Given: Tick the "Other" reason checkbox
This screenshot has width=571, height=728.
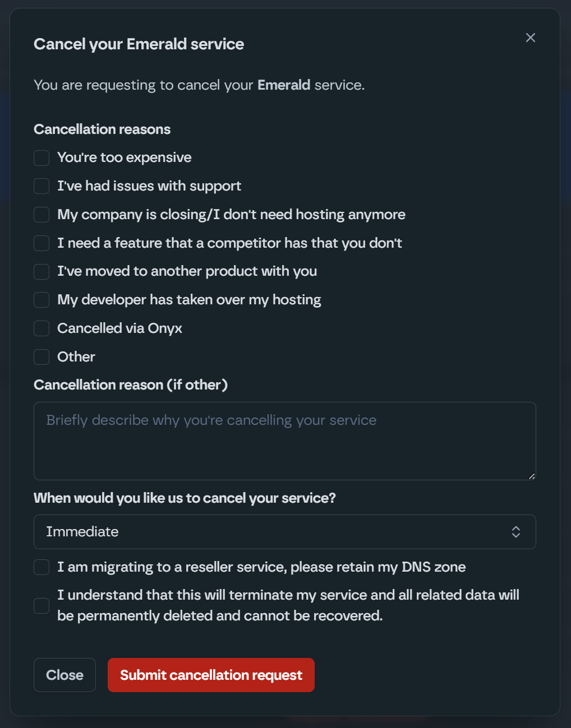Looking at the screenshot, I should click(42, 357).
